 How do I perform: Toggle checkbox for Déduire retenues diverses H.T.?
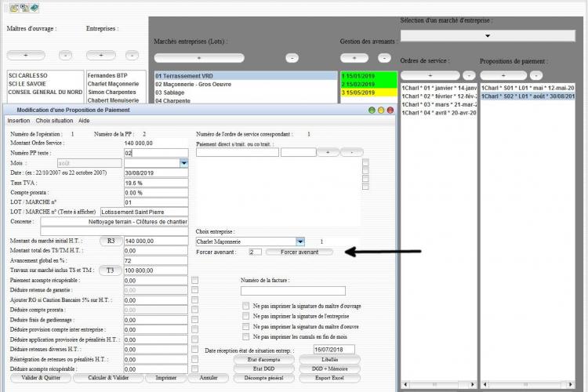click(x=195, y=349)
